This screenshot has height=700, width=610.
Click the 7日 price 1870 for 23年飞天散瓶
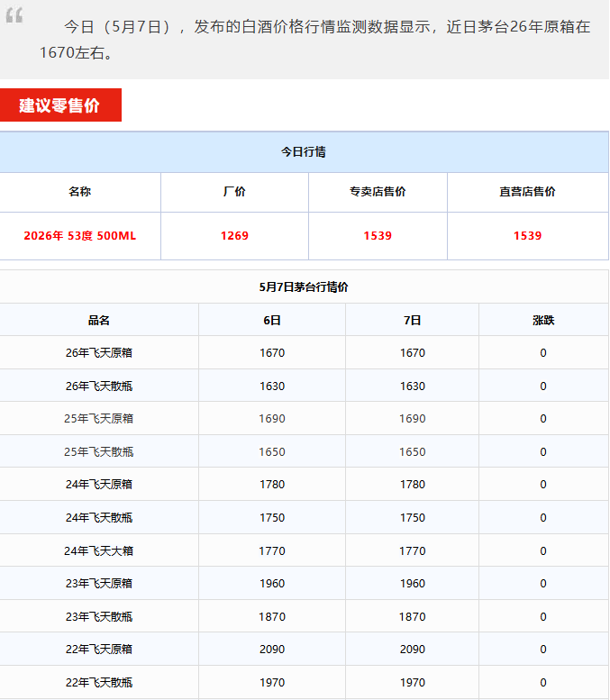coord(412,616)
